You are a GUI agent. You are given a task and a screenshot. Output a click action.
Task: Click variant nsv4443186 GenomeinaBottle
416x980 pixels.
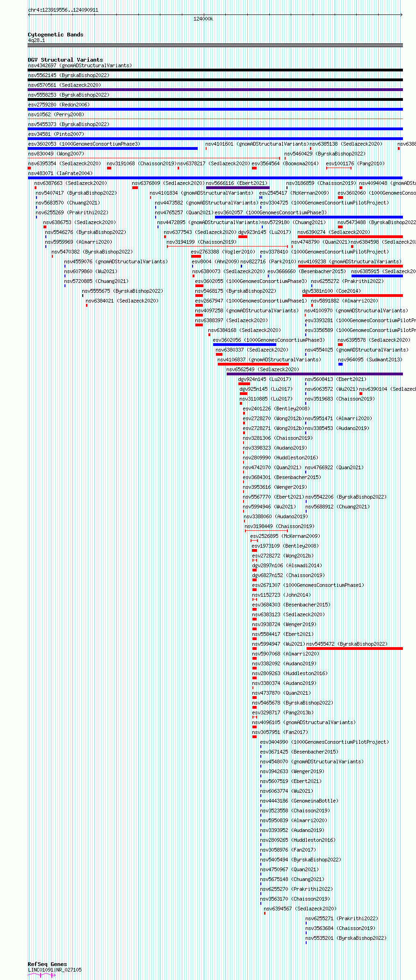tap(299, 801)
